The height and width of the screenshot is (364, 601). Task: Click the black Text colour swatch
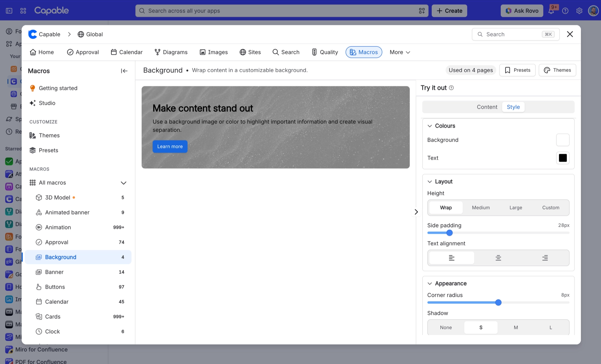[563, 158]
